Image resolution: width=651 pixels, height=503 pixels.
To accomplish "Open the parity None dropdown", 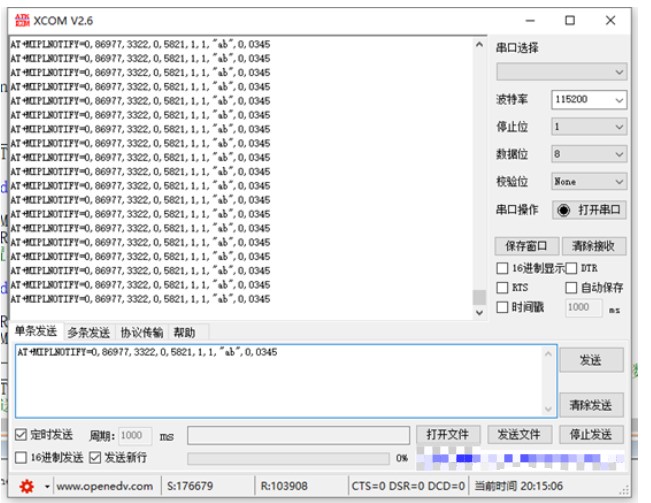I will pos(589,181).
